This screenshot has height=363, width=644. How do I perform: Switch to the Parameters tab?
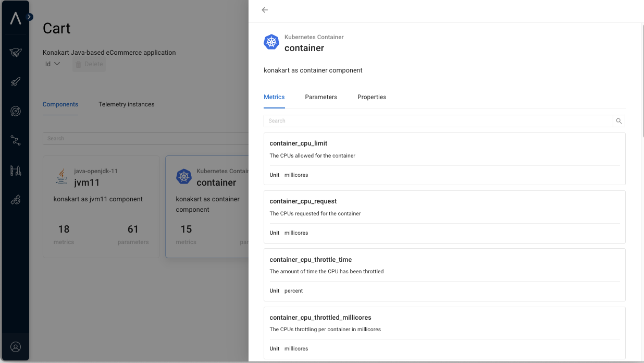point(321,97)
